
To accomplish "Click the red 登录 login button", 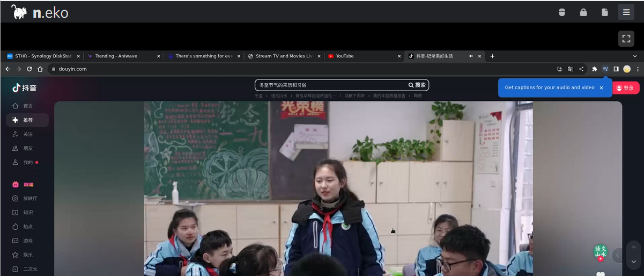I will coord(626,88).
